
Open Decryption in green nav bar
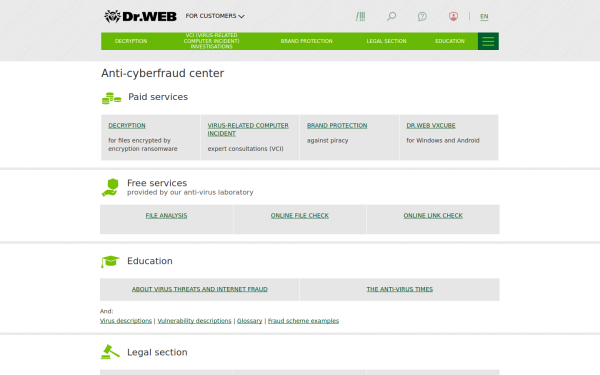click(131, 41)
